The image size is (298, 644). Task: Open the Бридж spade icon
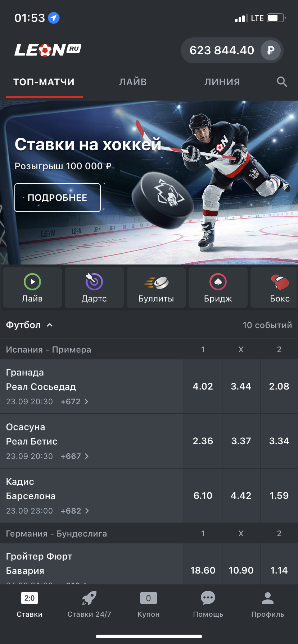click(218, 282)
